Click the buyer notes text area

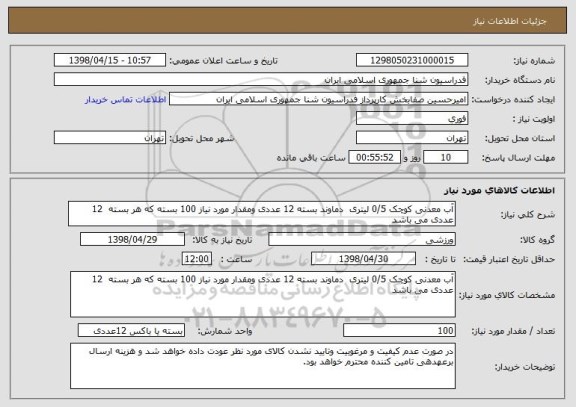263,366
